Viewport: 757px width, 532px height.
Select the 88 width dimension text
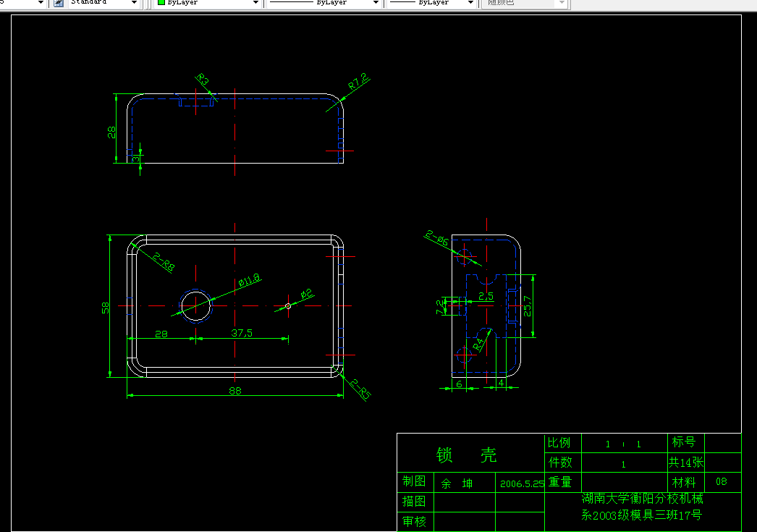click(235, 391)
